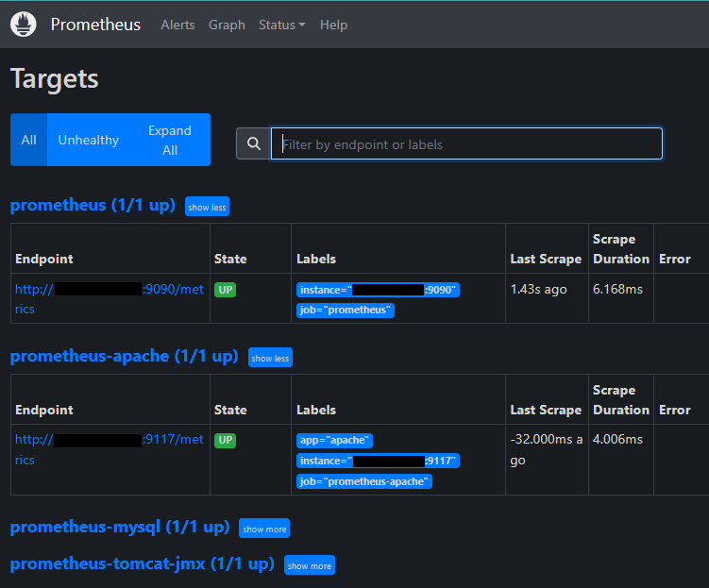Click the UP badge in prometheus-apache row
This screenshot has width=709, height=588.
(226, 440)
